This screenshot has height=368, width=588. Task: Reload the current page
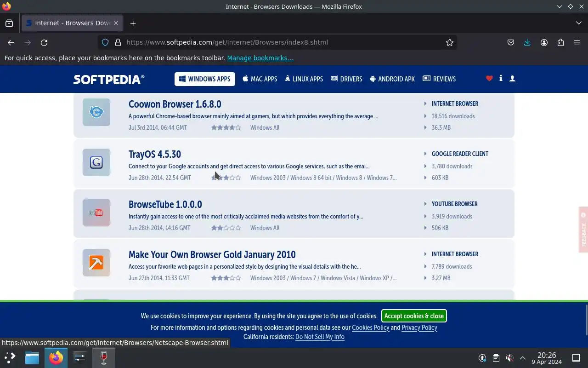44,42
